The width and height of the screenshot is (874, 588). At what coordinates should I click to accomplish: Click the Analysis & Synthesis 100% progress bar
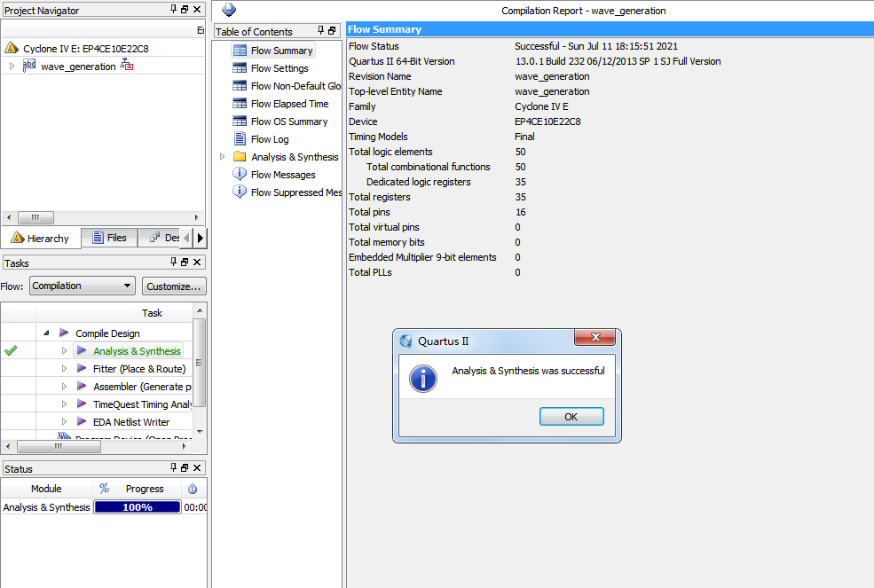tap(138, 507)
